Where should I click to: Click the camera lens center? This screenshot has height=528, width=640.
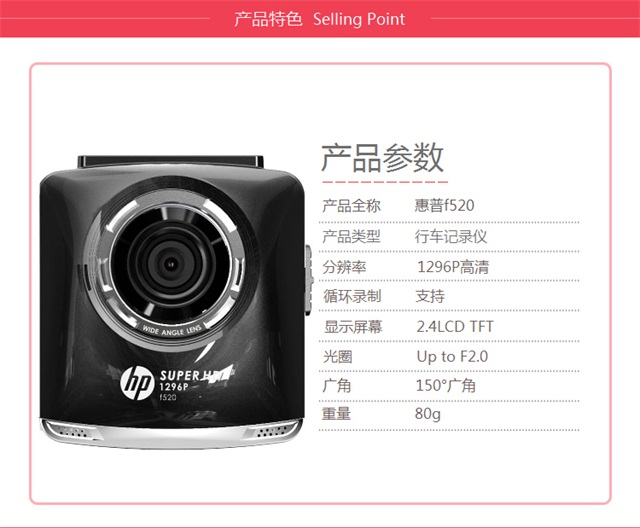click(170, 264)
